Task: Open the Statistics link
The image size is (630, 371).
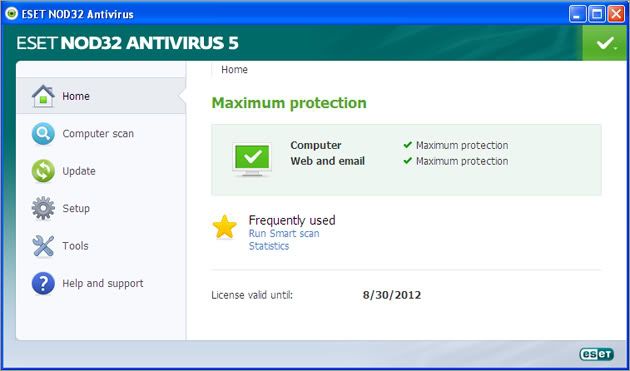Action: pos(269,246)
